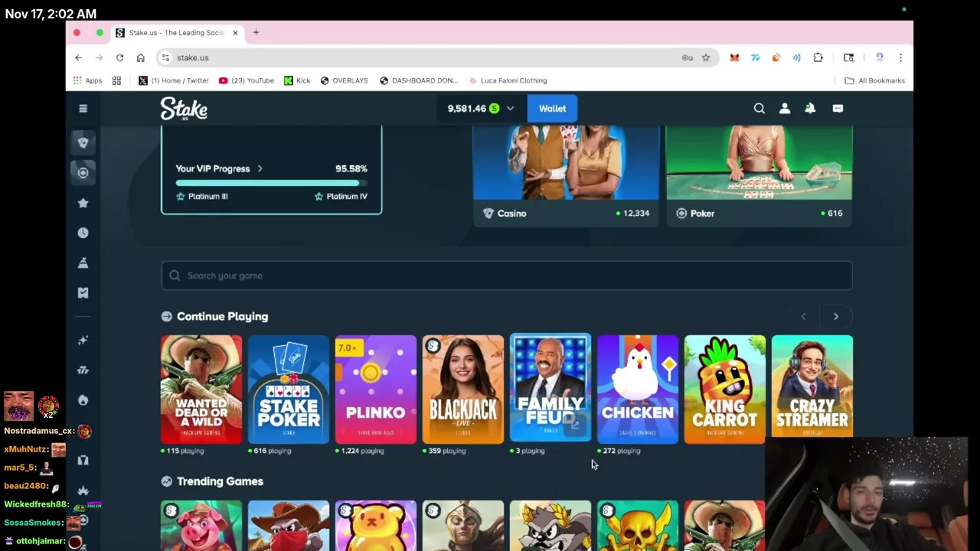
Task: Open the Chrome three-dot menu
Action: coord(900,57)
